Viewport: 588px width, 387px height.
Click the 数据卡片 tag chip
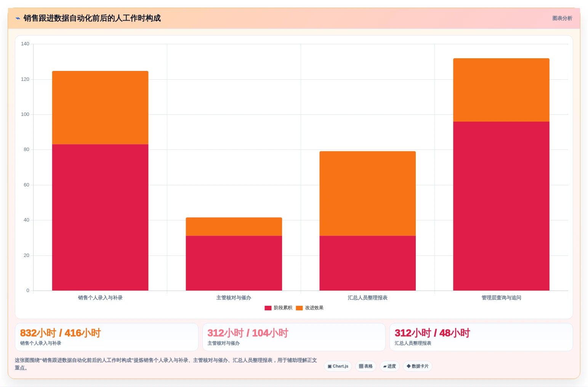(x=418, y=366)
